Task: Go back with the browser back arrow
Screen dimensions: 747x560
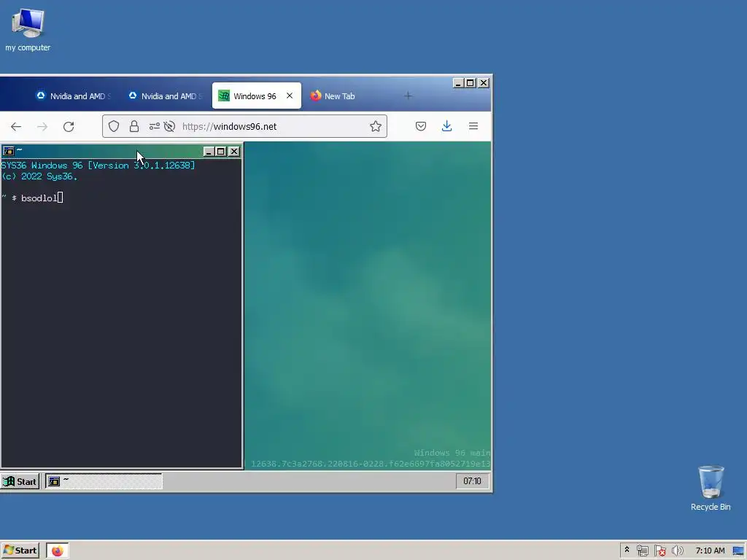Action: click(x=16, y=126)
